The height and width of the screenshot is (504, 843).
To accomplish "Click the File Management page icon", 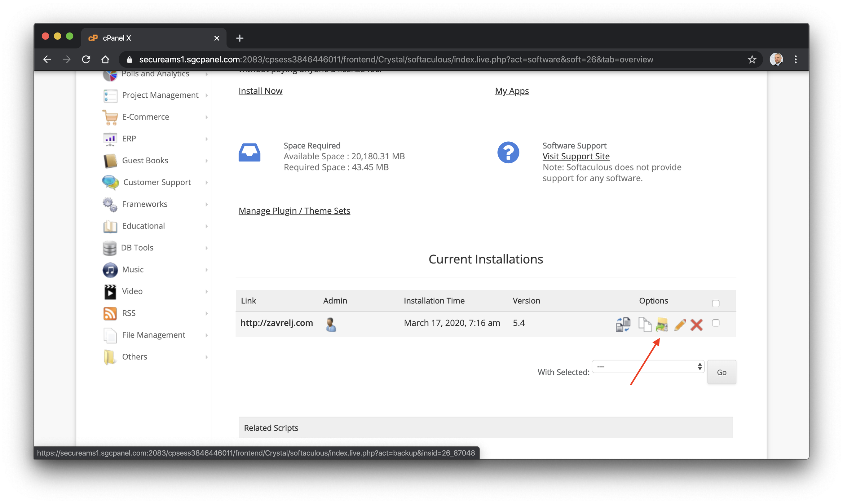I will (x=110, y=335).
